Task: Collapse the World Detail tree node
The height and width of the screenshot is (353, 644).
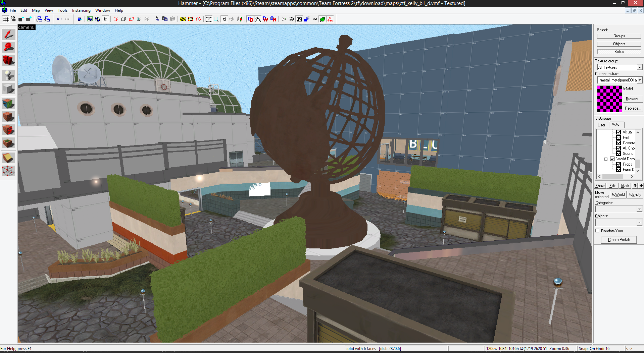Action: 606,159
